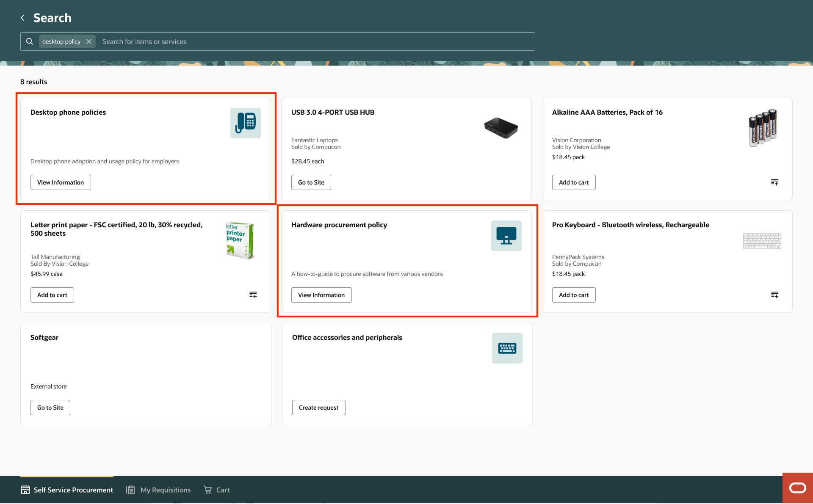
Task: Go to Site for USB 3.0 hub
Action: click(x=311, y=182)
